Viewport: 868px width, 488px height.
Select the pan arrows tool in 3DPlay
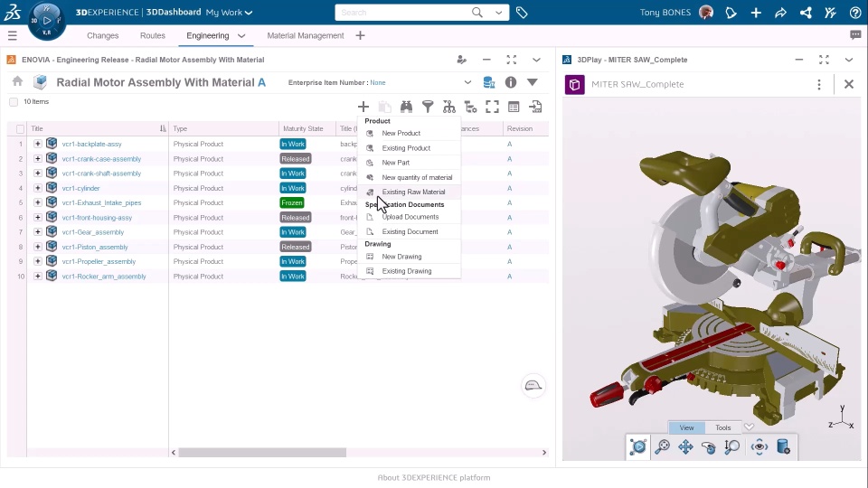point(685,446)
